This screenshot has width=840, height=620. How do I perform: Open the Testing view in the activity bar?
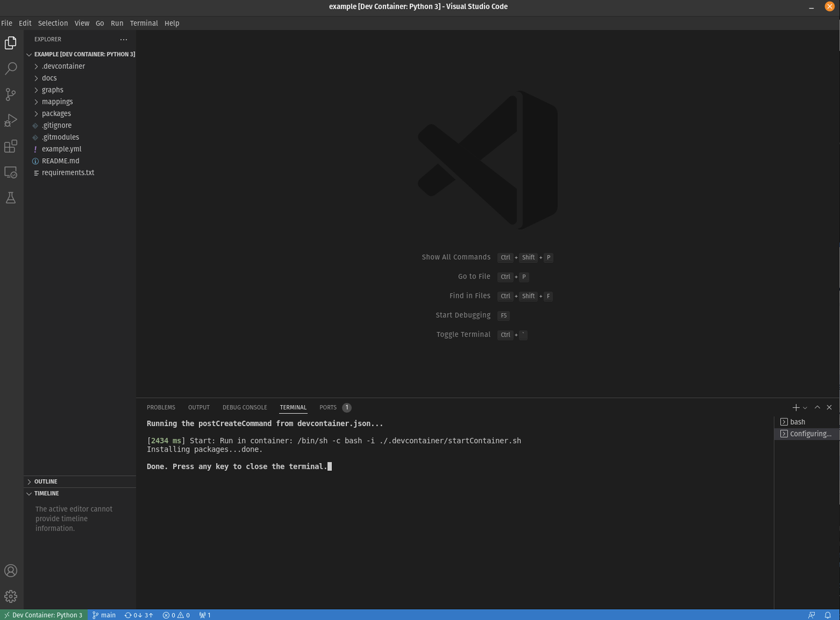point(10,198)
